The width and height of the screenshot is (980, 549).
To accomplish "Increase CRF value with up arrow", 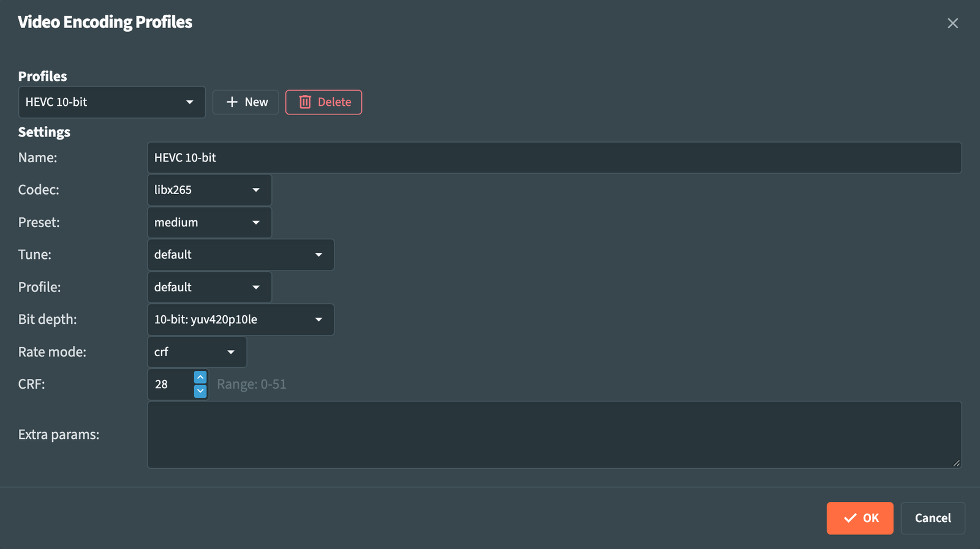I will [x=200, y=377].
